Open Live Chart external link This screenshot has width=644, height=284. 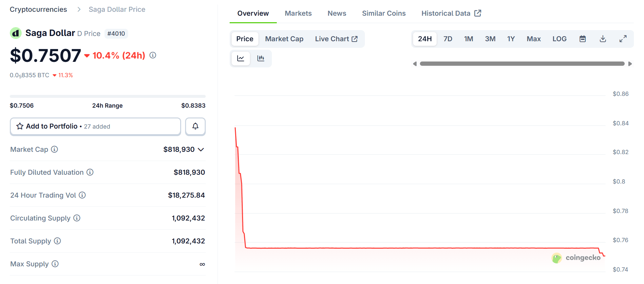coord(336,39)
